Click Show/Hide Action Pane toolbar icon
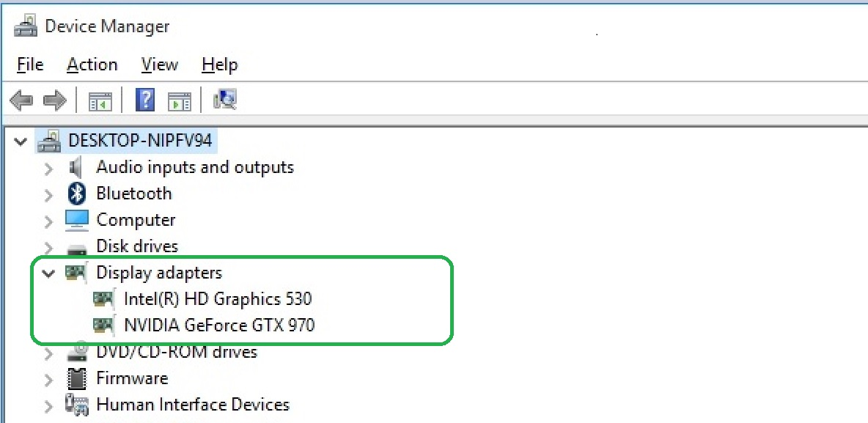Screen dimensions: 868x423 click(179, 100)
